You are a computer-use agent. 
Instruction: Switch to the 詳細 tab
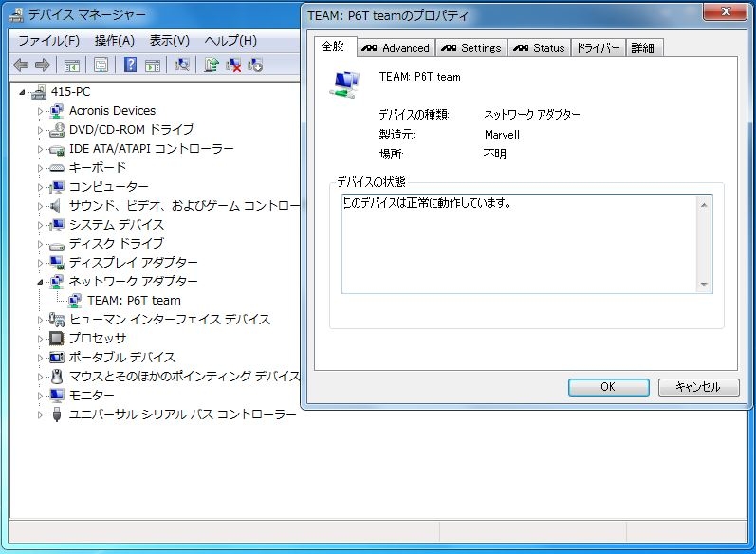click(644, 48)
